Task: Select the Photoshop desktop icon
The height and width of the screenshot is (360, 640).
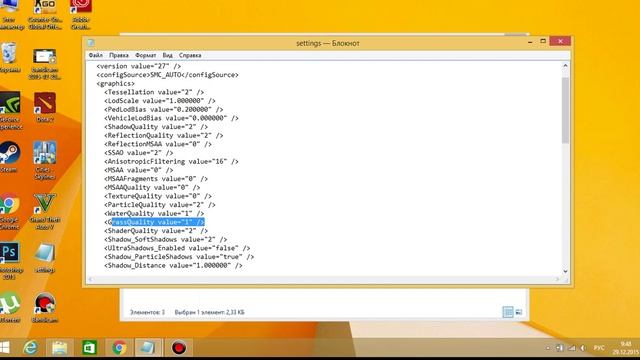Action: point(10,261)
